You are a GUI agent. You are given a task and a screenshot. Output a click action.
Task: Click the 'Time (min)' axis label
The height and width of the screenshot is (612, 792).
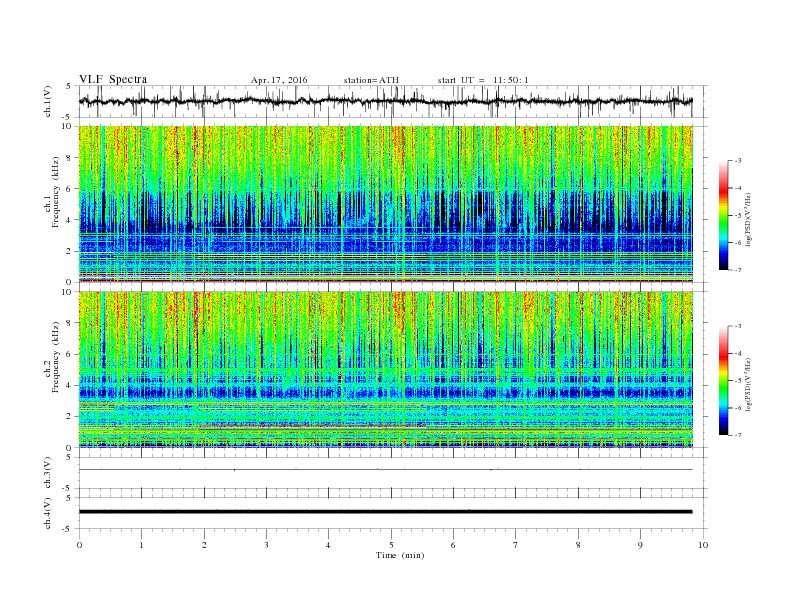click(400, 555)
